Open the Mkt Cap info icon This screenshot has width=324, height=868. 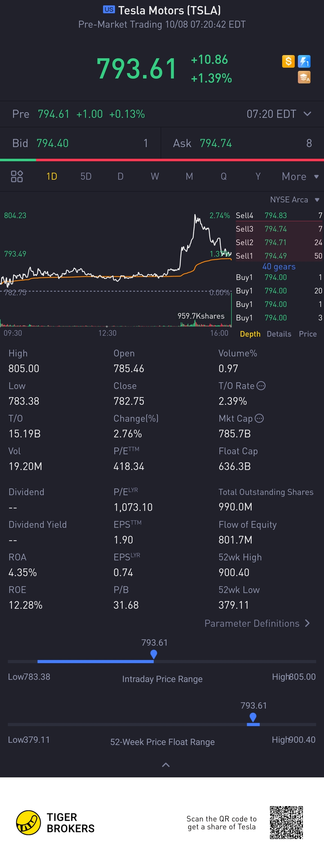click(x=259, y=418)
